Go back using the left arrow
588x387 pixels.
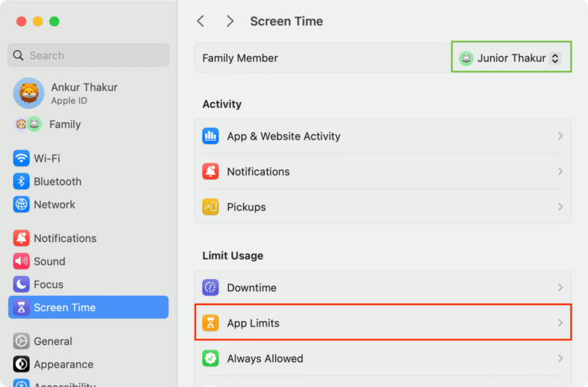tap(201, 21)
